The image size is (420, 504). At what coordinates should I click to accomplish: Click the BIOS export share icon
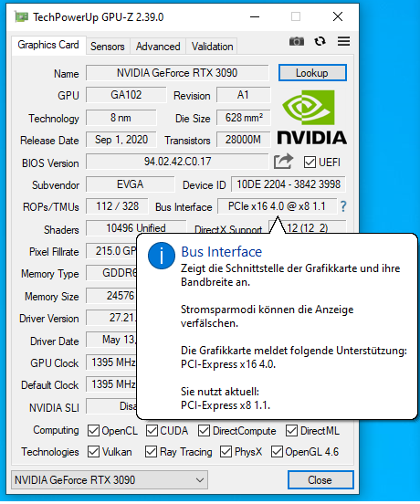283,162
